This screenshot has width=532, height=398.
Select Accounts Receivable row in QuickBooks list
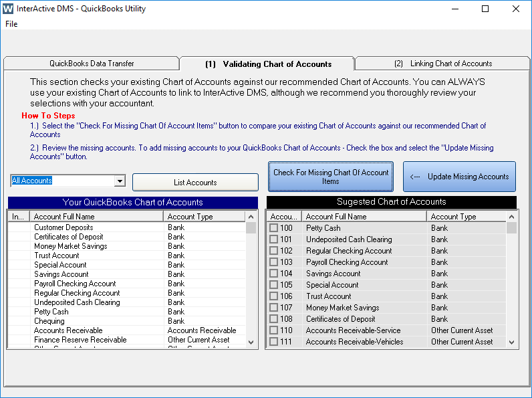[126, 330]
